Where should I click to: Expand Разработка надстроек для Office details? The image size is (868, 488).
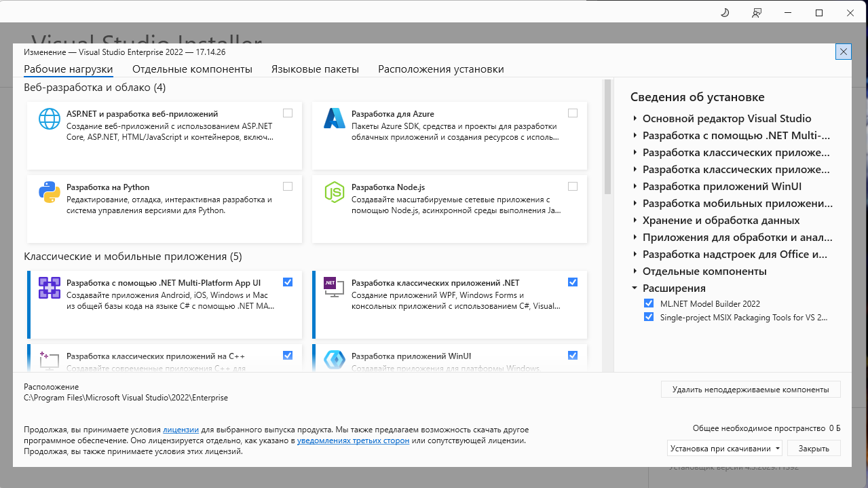[x=635, y=255]
